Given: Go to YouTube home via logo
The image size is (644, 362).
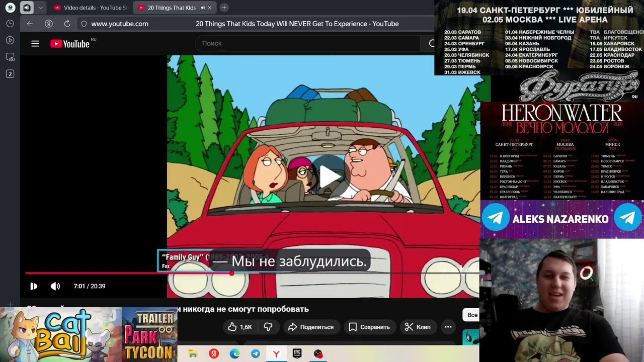Looking at the screenshot, I should coord(70,44).
